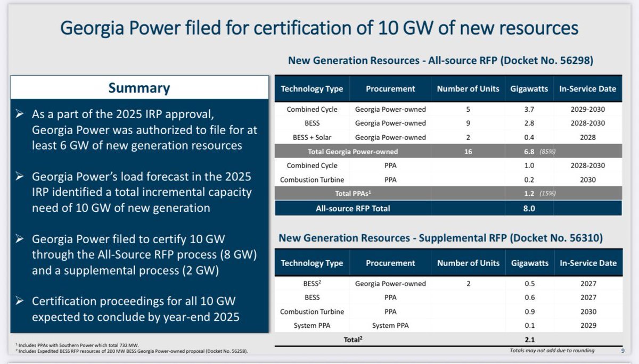Click In-Service Date header in Supplemental table
The image size is (639, 364).
click(588, 263)
